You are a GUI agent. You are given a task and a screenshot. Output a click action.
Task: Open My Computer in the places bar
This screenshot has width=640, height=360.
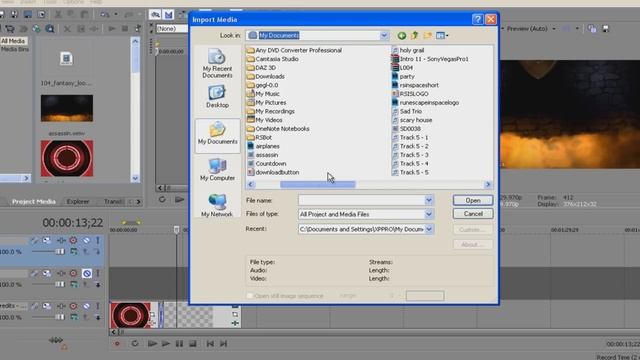(x=218, y=169)
